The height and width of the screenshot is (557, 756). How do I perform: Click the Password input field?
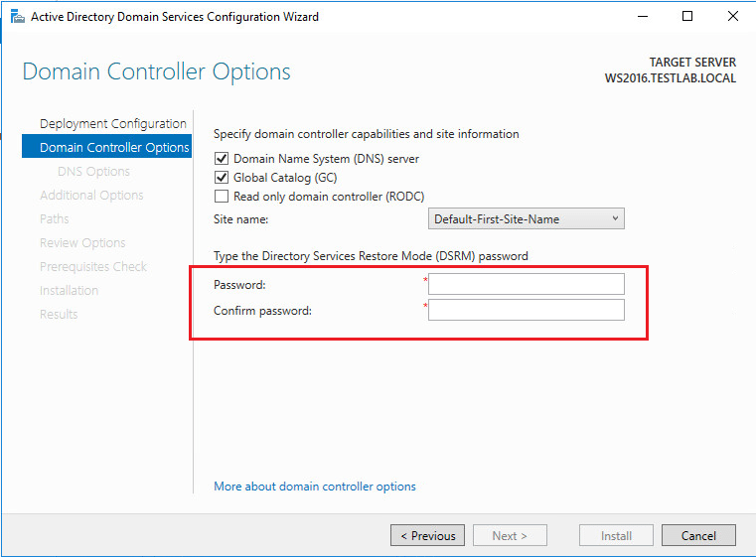(x=527, y=285)
